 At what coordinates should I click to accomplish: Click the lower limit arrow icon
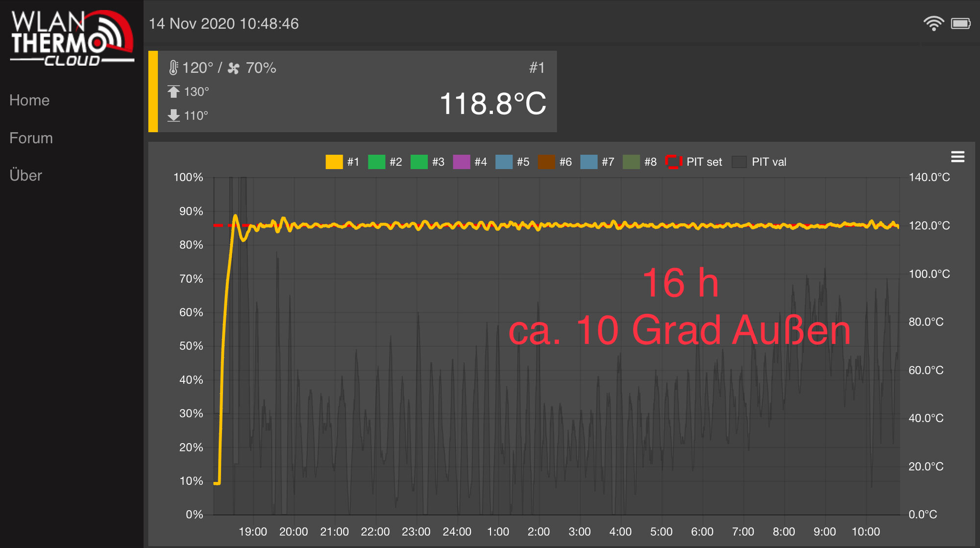pos(173,116)
